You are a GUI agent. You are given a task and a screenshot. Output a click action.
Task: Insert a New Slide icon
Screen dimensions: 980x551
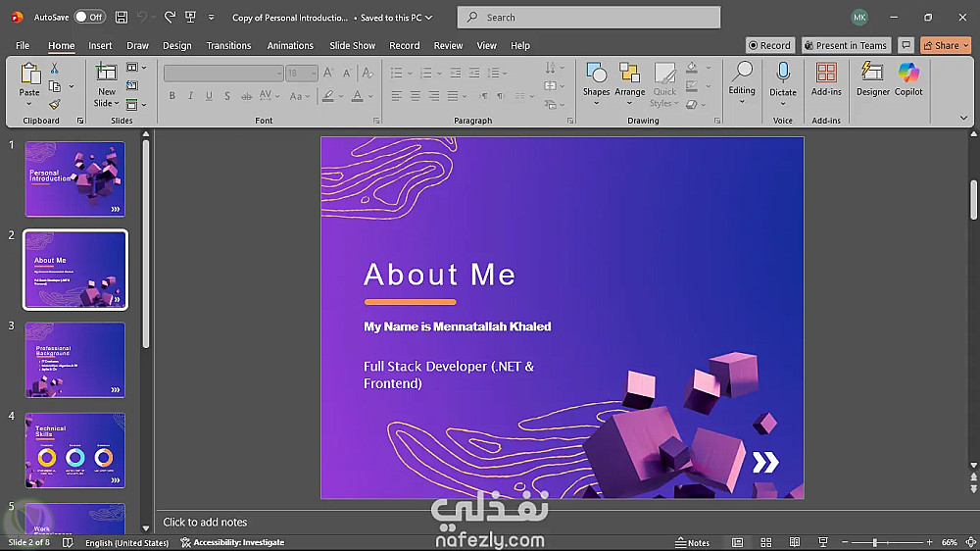click(x=106, y=72)
